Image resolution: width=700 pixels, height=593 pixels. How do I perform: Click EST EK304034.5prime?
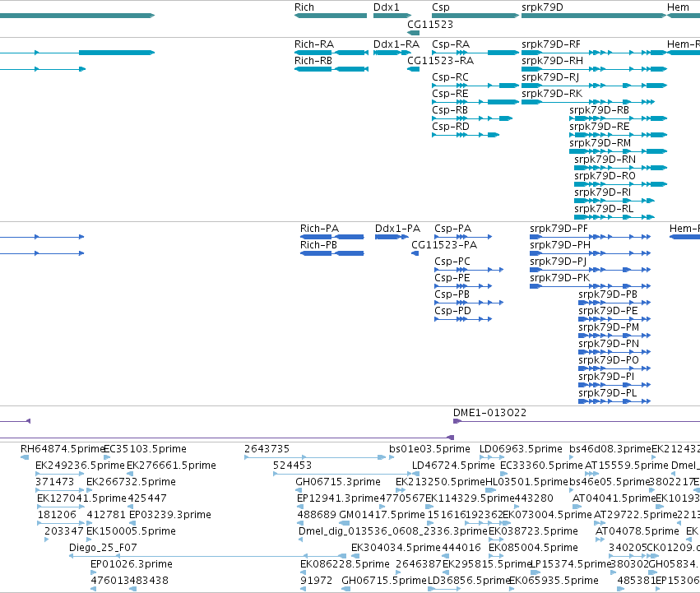tap(396, 548)
